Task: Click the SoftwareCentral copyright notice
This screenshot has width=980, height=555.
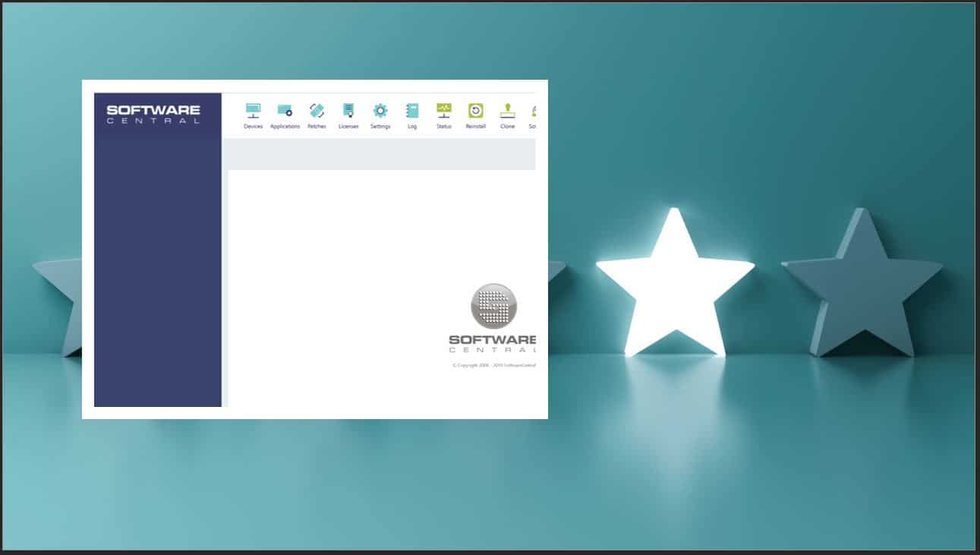Action: (493, 364)
